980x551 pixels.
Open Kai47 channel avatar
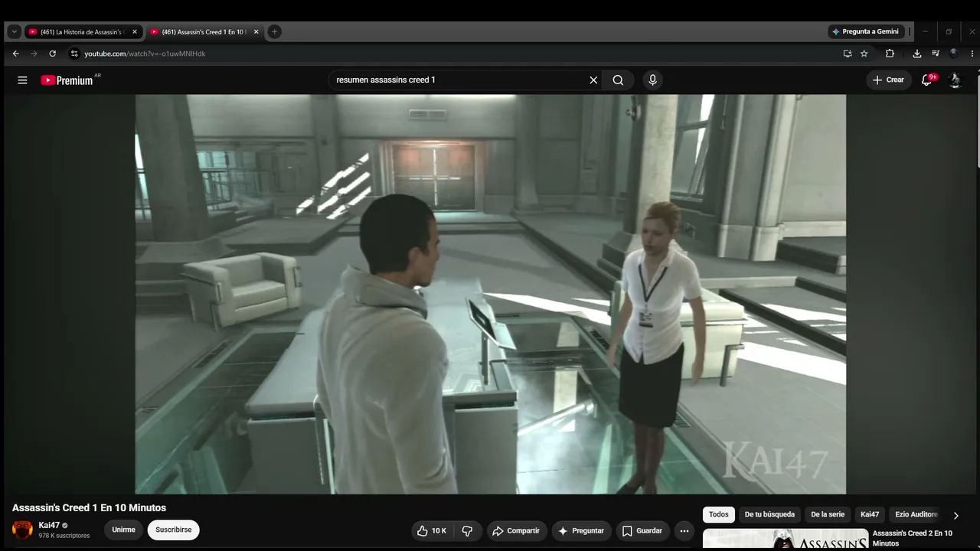click(x=23, y=530)
